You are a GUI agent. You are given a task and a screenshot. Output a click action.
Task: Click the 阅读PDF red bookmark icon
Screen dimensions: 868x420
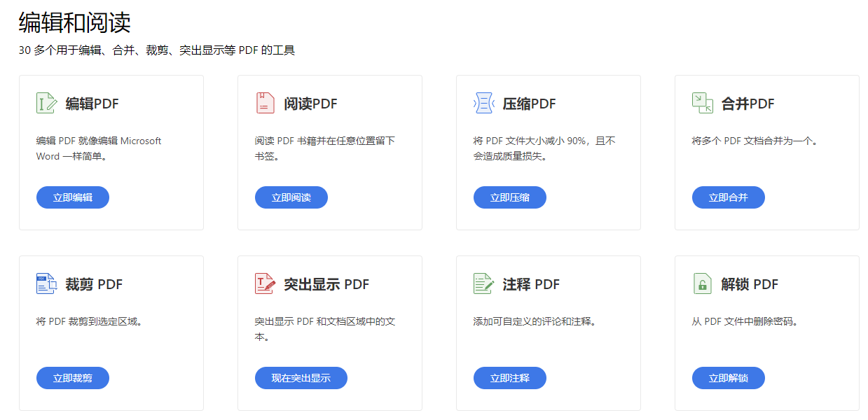tap(265, 103)
